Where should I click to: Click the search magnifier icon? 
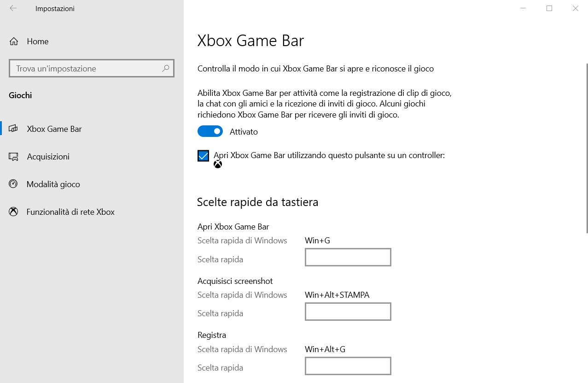click(166, 68)
